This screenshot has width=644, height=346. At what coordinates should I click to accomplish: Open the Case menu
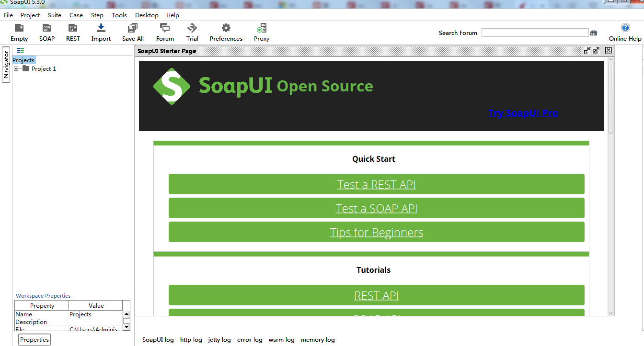click(76, 15)
